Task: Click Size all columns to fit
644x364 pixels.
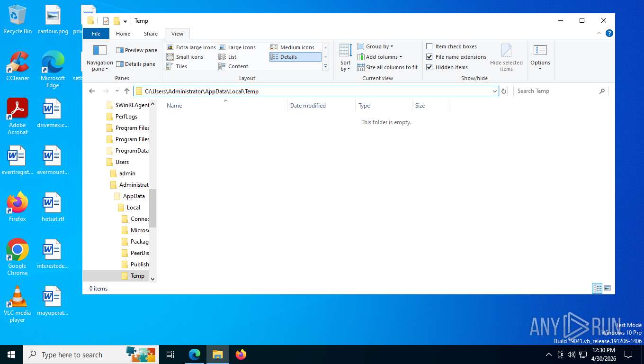Action: click(387, 67)
